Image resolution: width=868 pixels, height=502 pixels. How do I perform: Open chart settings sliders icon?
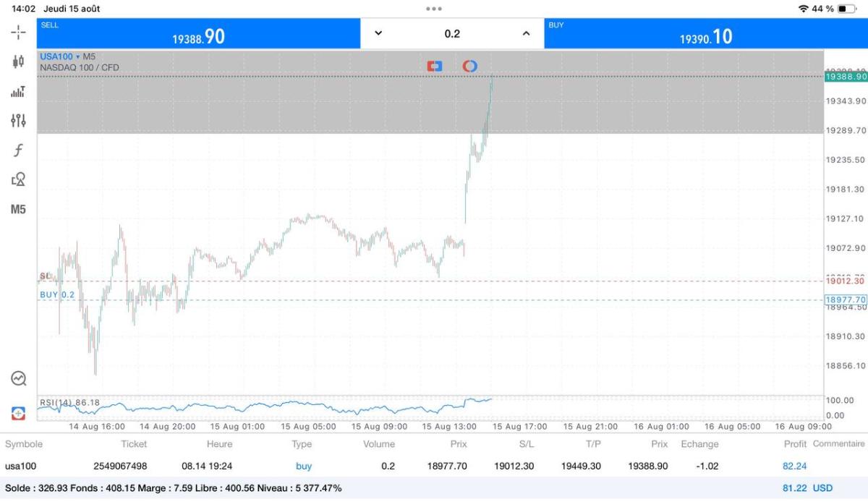[18, 121]
